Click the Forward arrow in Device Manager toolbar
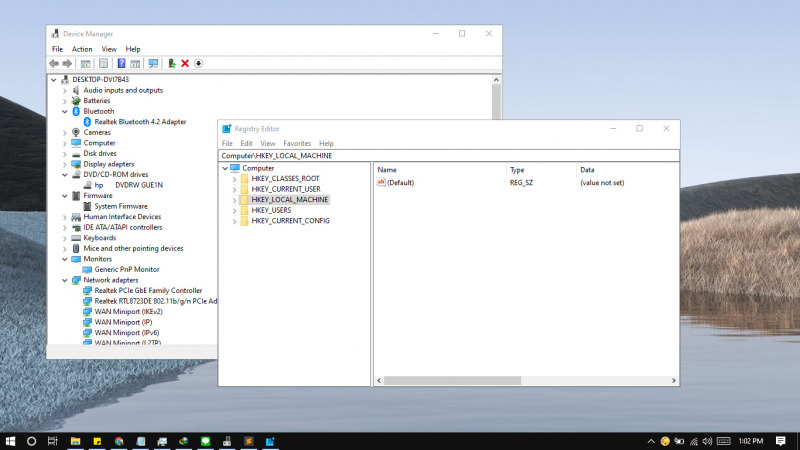Viewport: 800px width, 450px height. (67, 63)
